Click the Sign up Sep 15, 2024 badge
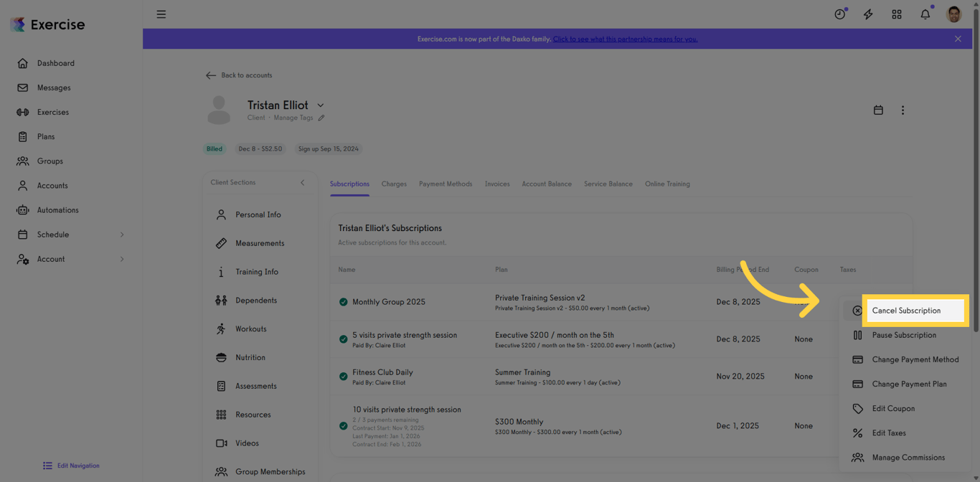 [x=329, y=149]
